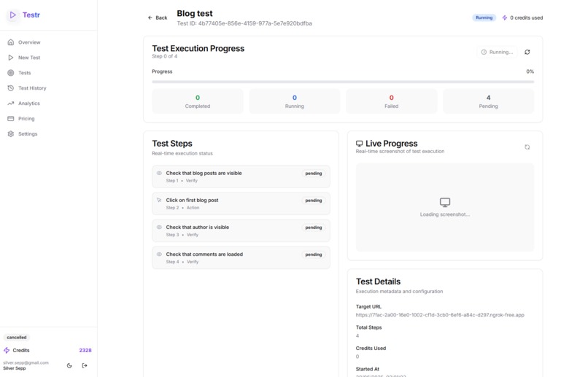Click the 0 credits used text
This screenshot has width=588, height=377.
pyautogui.click(x=526, y=18)
